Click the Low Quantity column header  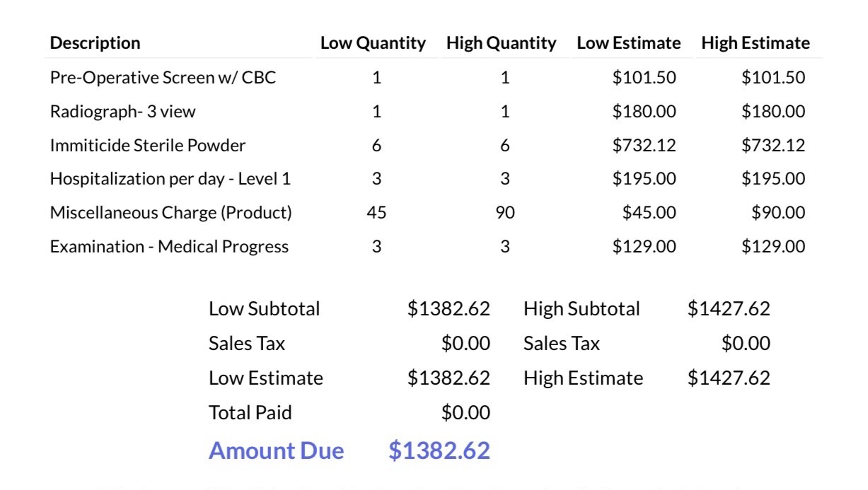click(x=373, y=43)
